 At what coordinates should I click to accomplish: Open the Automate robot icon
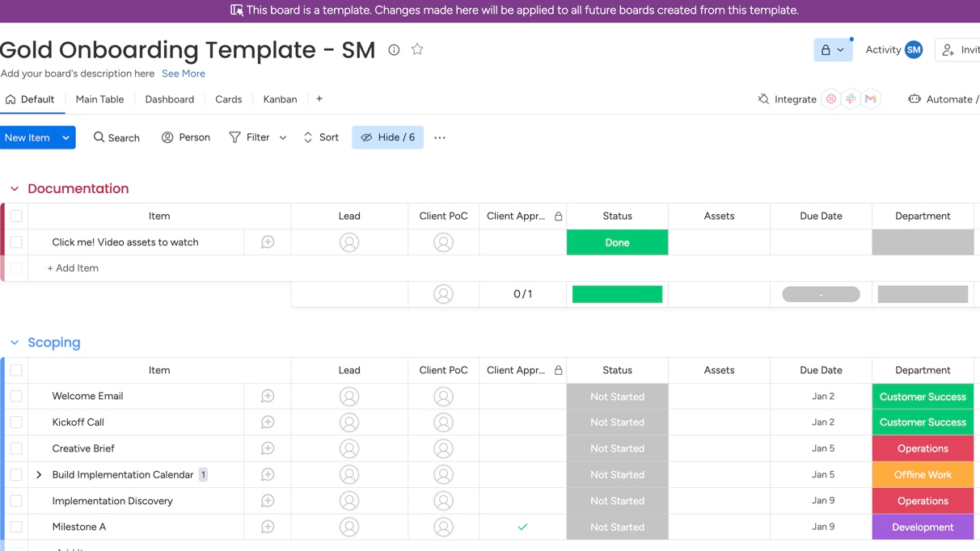pyautogui.click(x=914, y=99)
